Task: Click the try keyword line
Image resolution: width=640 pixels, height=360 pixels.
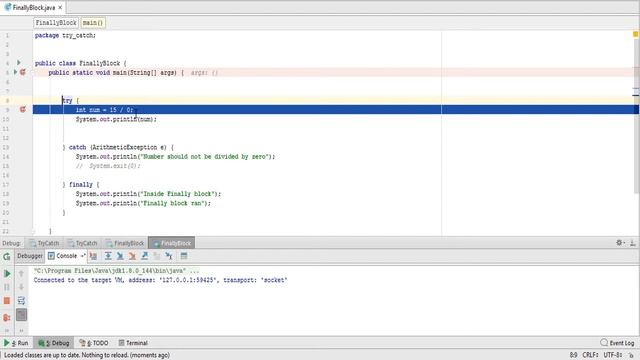Action: 336,100
